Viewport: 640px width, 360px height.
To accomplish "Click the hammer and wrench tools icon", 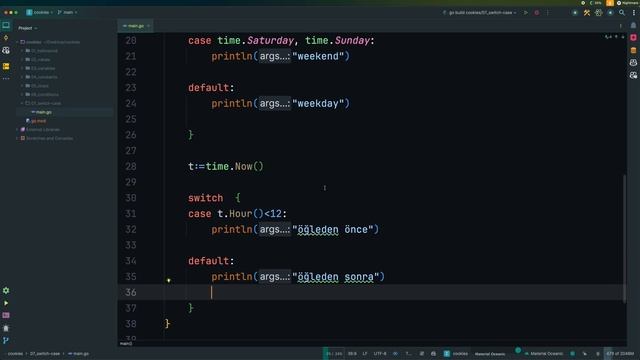I will pos(587,13).
